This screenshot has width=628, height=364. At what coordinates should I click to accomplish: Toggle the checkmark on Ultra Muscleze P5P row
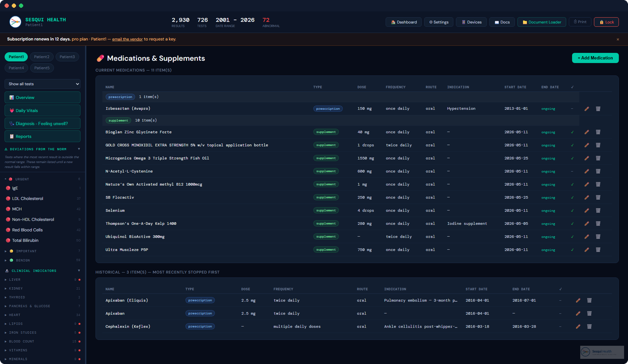(x=572, y=250)
